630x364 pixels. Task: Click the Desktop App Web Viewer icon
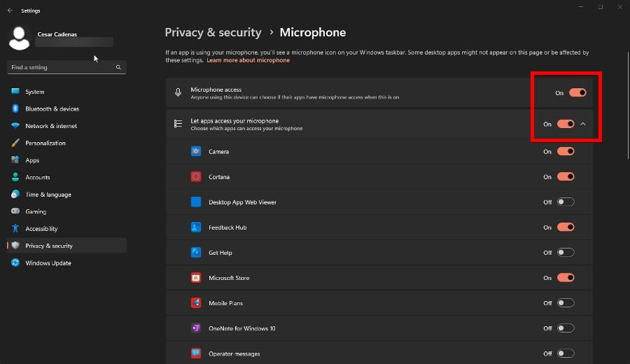tap(196, 202)
